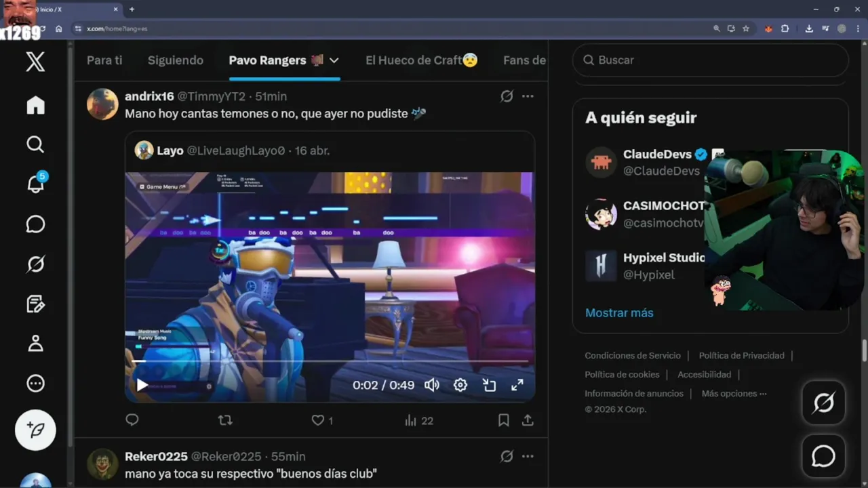Open andrix16's profile avatar

(102, 104)
